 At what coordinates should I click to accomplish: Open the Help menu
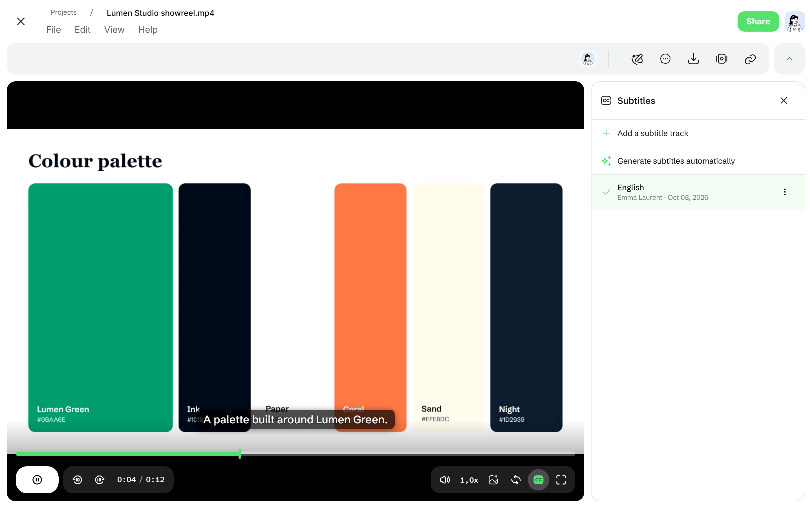click(x=148, y=30)
